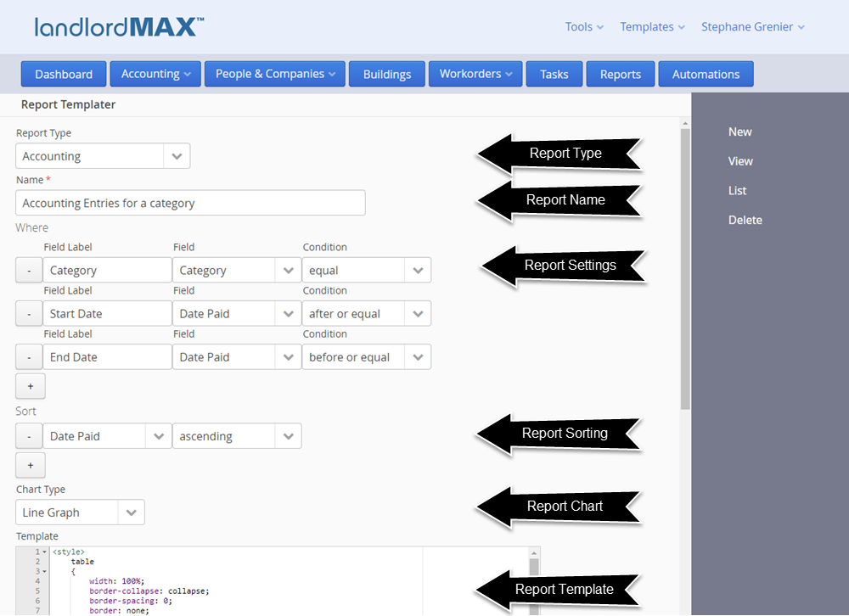Viewport: 849px width, 616px height.
Task: Remove the Start Date condition row
Action: pos(29,313)
